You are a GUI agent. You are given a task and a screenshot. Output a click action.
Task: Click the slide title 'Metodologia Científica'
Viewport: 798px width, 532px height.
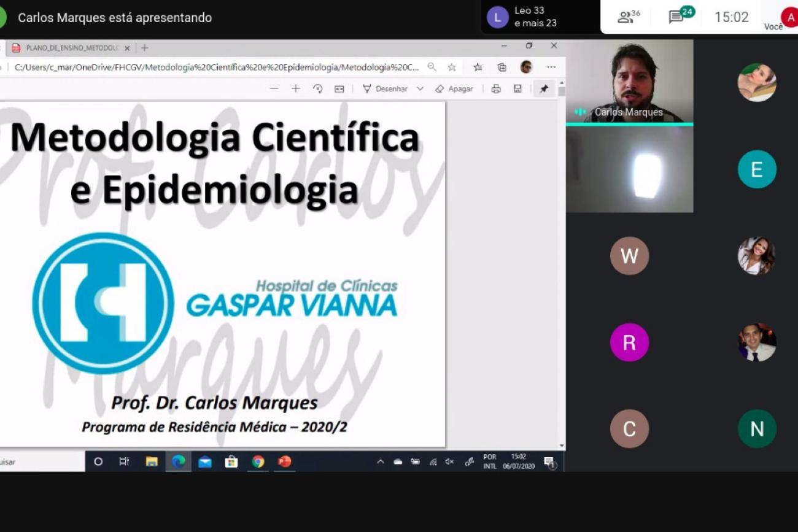point(215,137)
